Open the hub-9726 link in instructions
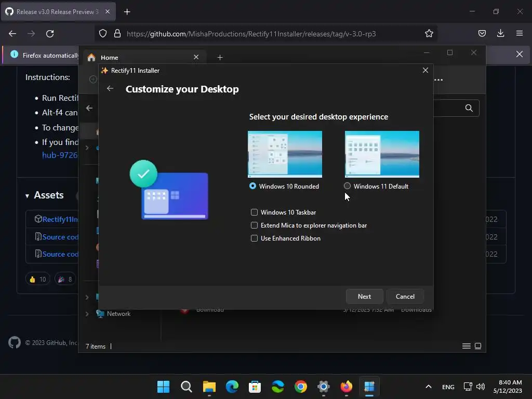Viewport: 532px width, 399px height. [x=60, y=155]
